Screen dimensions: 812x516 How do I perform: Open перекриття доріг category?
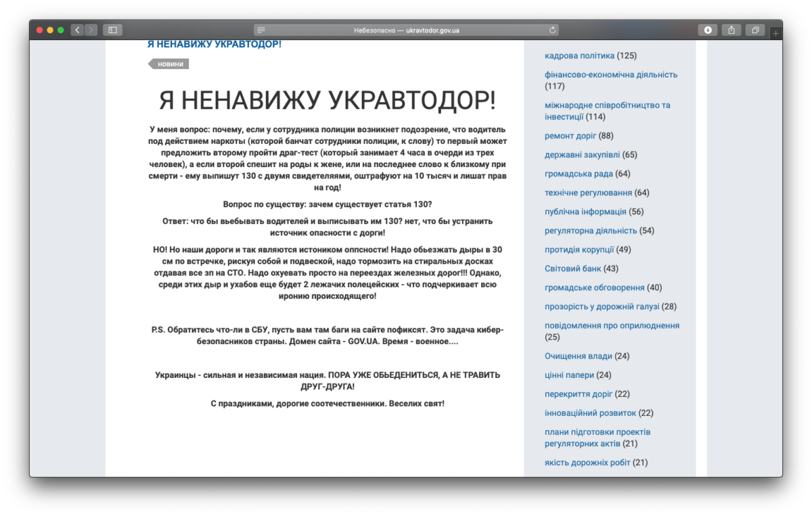(x=579, y=394)
